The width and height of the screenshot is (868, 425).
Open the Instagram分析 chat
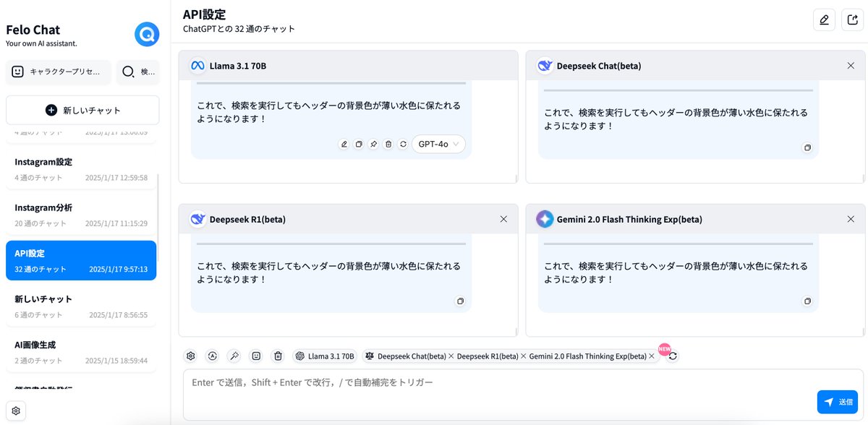[x=81, y=215]
